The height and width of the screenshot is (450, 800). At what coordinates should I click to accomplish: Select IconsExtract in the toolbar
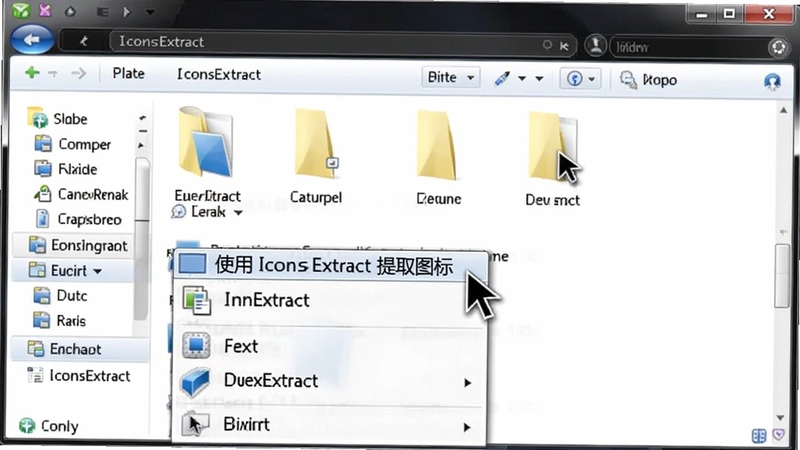[x=219, y=74]
